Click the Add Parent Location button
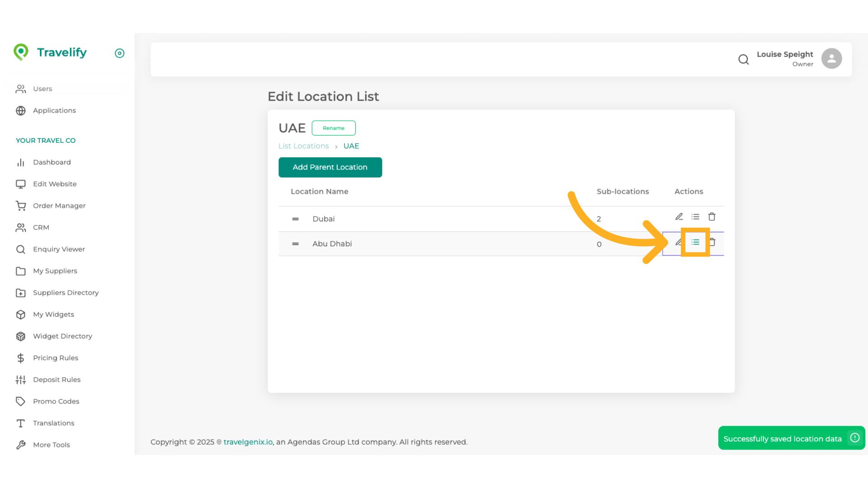 (x=330, y=167)
